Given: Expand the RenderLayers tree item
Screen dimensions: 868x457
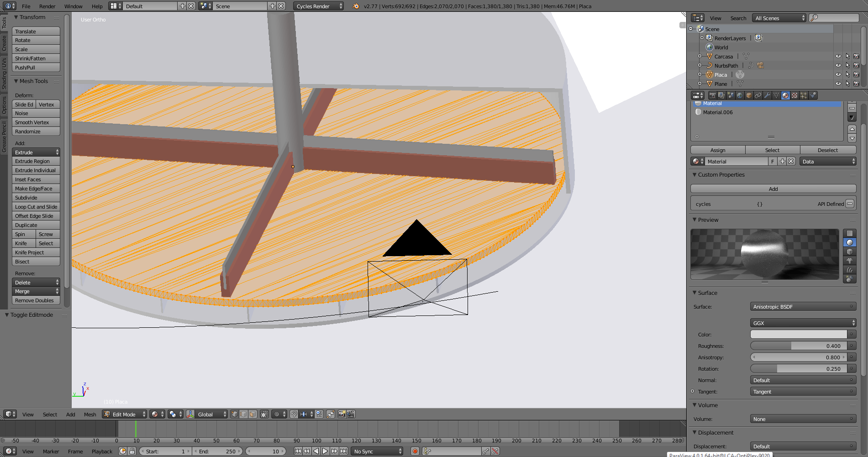Looking at the screenshot, I should [x=702, y=38].
